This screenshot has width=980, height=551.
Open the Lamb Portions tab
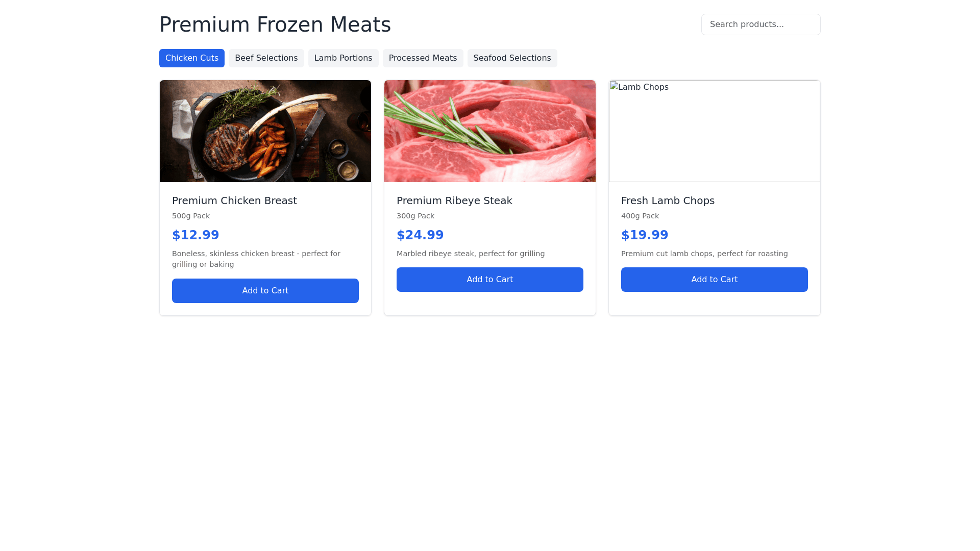(x=344, y=58)
